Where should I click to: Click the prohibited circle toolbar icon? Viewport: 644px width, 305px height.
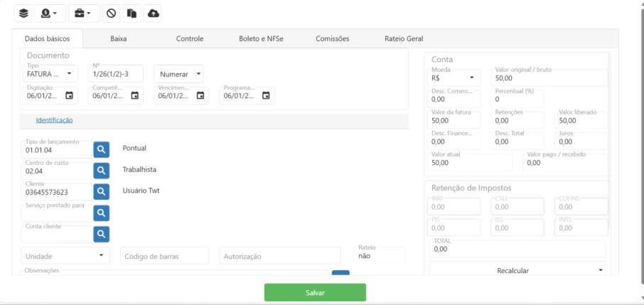[111, 14]
